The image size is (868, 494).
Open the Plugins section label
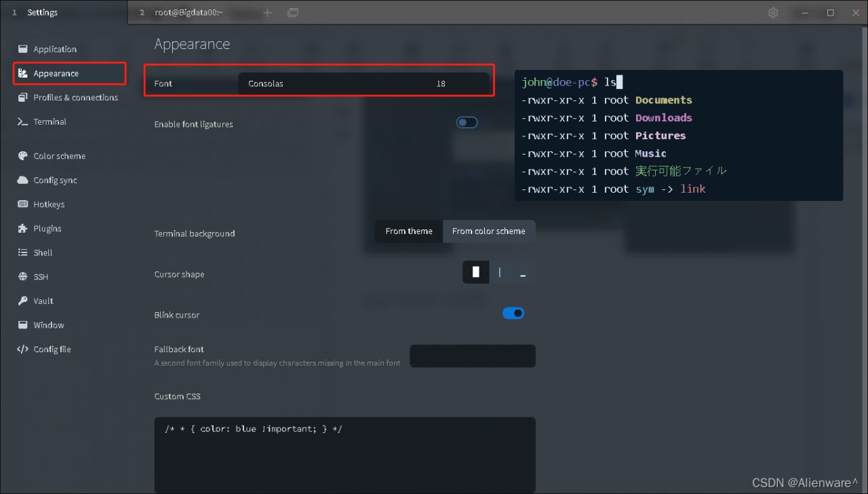(47, 229)
